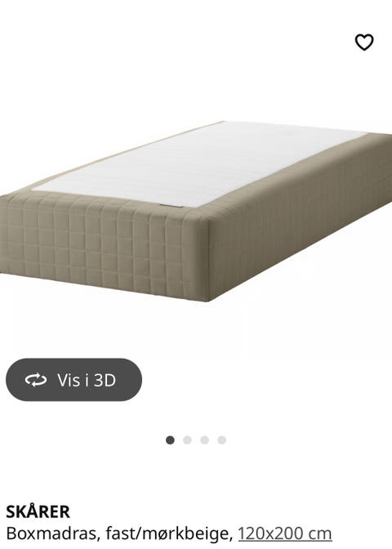
Task: Show the fourth carousel image dot
Action: coord(221,440)
